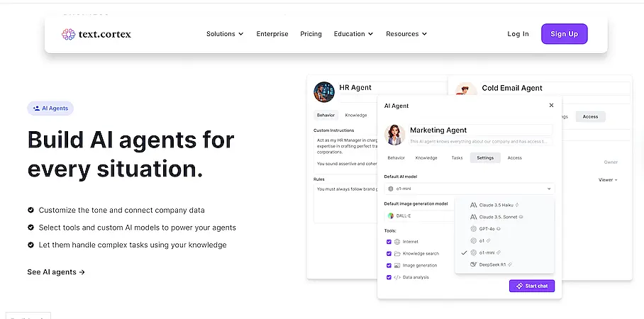Click the HR Agent avatar image
Image resolution: width=644 pixels, height=319 pixels.
[324, 91]
